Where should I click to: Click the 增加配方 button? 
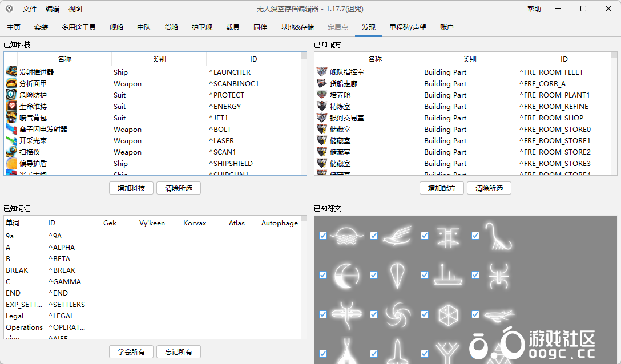[442, 188]
